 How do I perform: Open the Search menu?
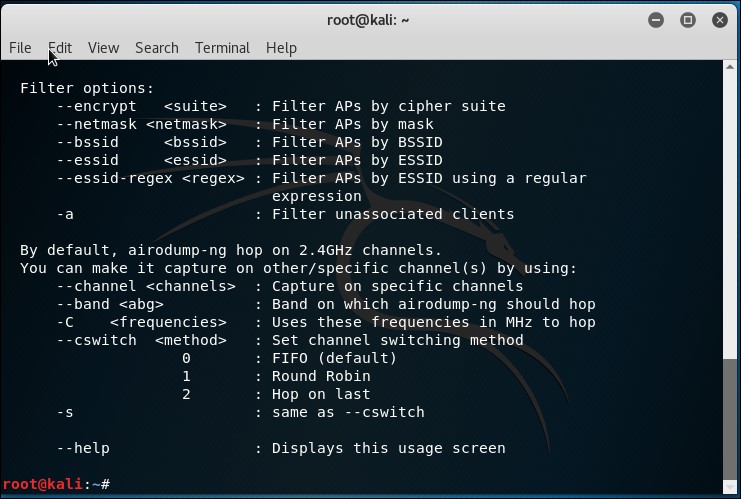pyautogui.click(x=157, y=48)
